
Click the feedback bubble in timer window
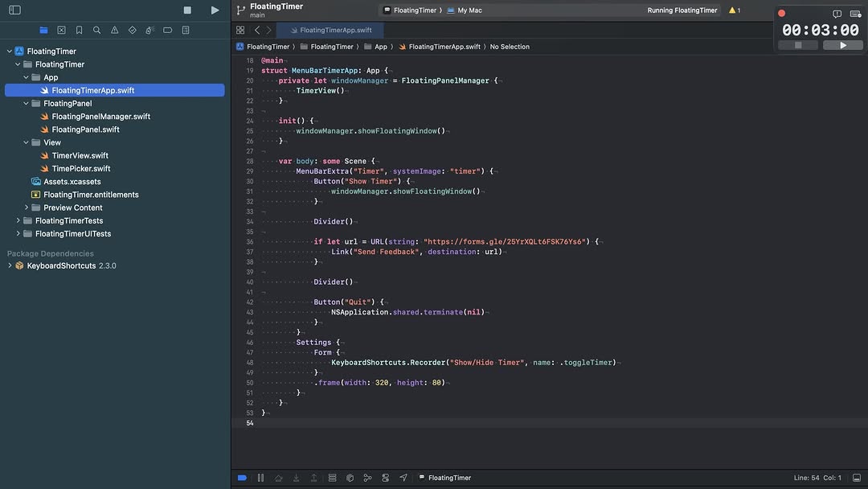[837, 14]
